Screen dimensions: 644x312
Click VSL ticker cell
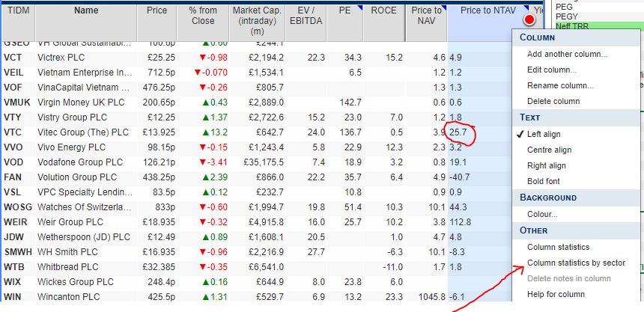tap(12, 192)
